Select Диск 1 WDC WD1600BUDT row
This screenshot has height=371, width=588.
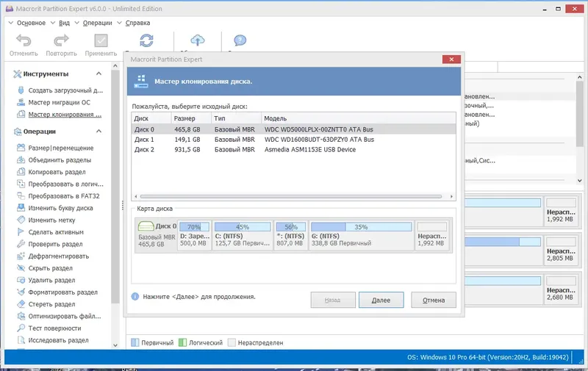tap(293, 140)
